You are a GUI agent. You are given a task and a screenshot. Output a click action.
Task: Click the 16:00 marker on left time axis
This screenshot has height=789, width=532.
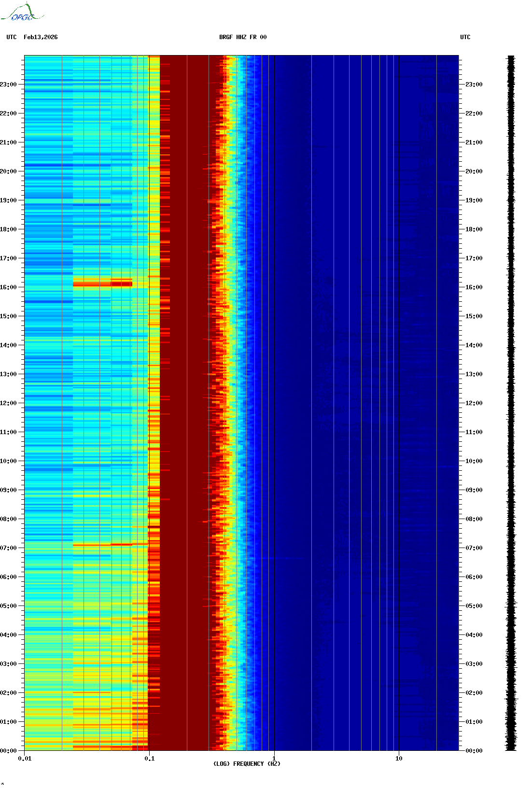point(8,287)
